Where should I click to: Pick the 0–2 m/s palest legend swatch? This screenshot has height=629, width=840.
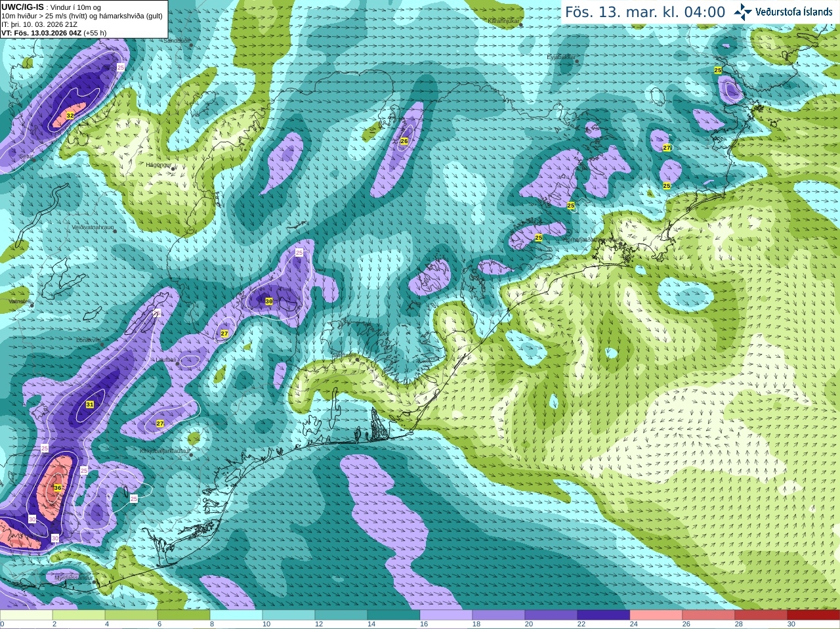click(26, 615)
